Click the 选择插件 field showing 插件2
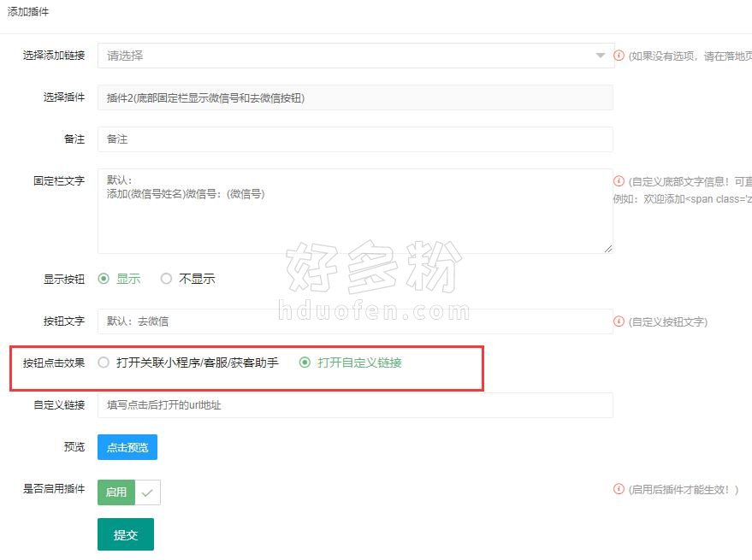Viewport: 752px width, 560px height. coord(355,97)
